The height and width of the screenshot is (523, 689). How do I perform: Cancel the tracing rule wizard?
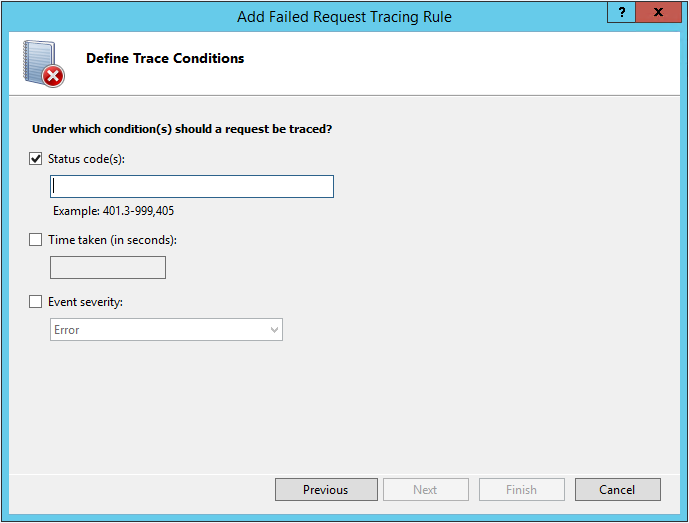click(617, 489)
